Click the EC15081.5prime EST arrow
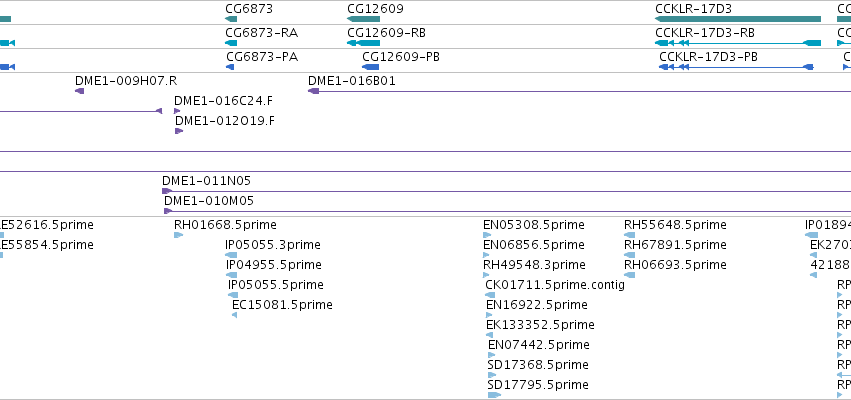The image size is (851, 400). [x=234, y=315]
